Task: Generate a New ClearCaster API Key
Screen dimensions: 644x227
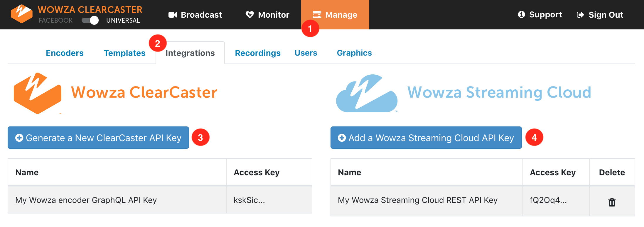Action: pyautogui.click(x=98, y=138)
